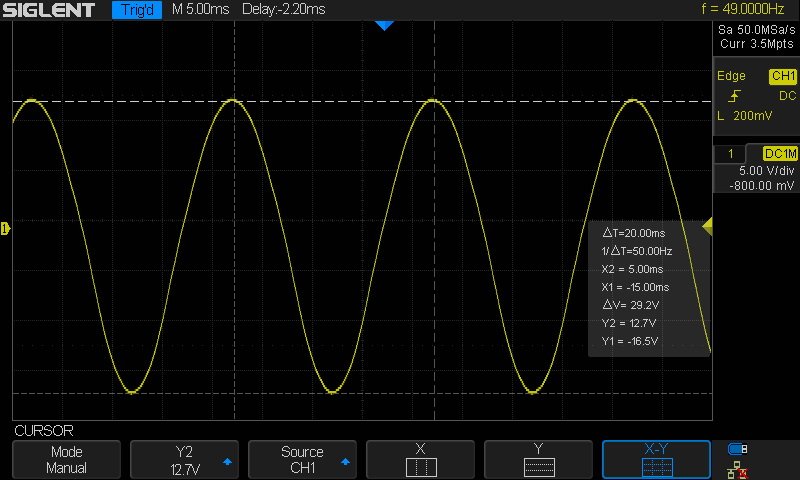Select the channel 1 tab label
800x480 pixels.
click(732, 153)
